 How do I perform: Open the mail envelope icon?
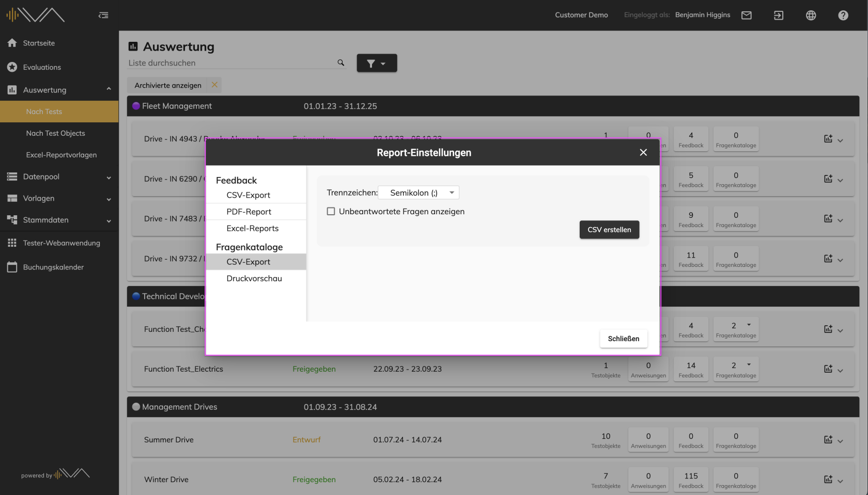746,15
